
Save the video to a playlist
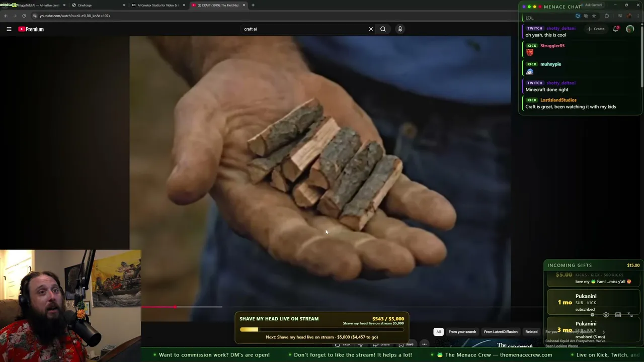pos(406,344)
